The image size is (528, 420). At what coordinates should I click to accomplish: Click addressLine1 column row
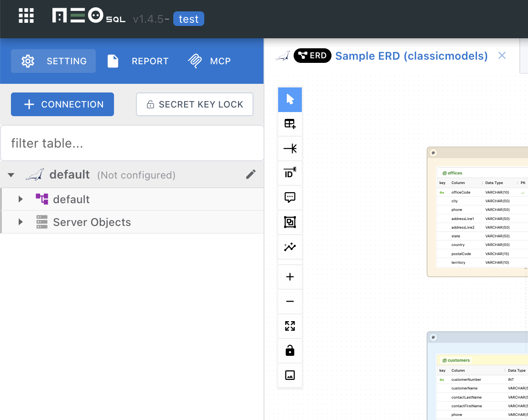tap(482, 219)
